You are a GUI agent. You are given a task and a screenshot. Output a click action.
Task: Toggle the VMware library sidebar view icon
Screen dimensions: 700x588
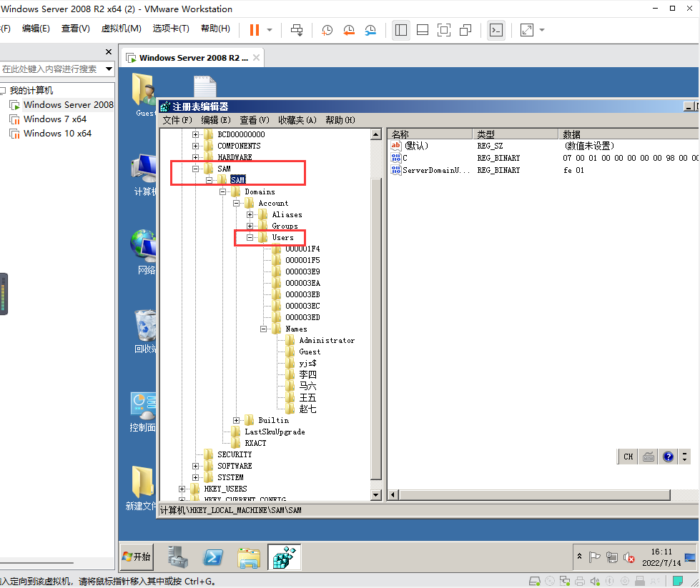401,30
